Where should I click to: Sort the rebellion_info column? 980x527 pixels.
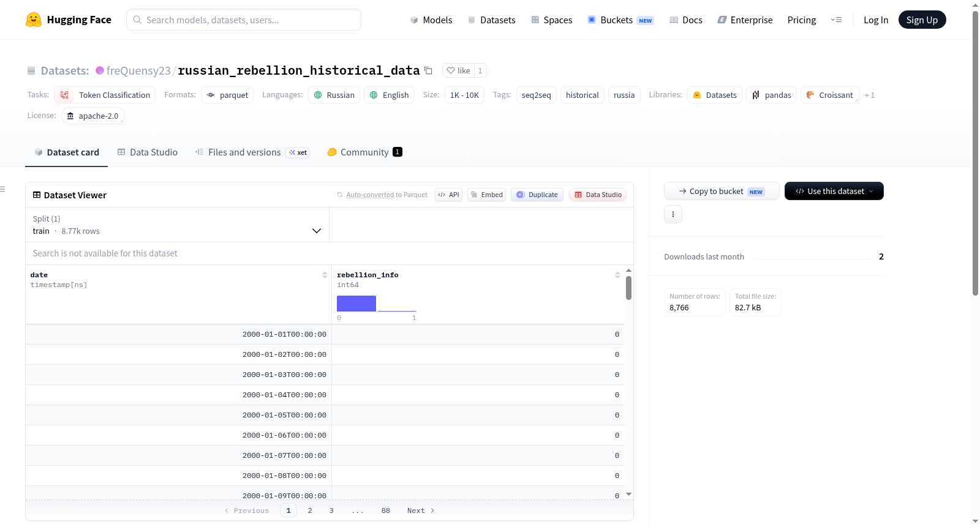pyautogui.click(x=617, y=275)
